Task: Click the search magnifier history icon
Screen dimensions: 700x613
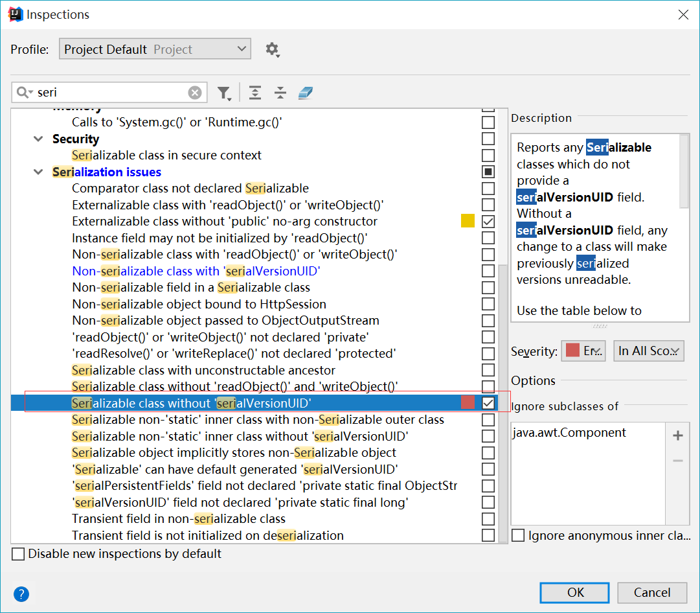Action: [25, 93]
